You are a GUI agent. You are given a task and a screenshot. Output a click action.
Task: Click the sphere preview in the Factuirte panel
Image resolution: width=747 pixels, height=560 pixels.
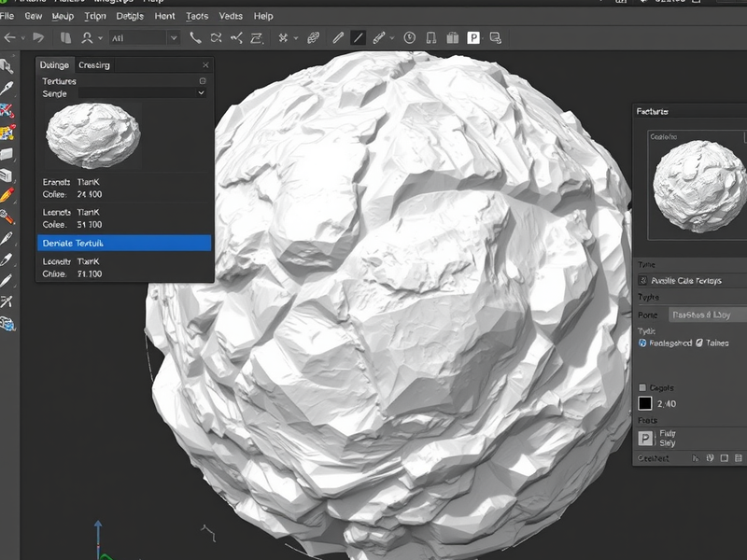pos(699,186)
